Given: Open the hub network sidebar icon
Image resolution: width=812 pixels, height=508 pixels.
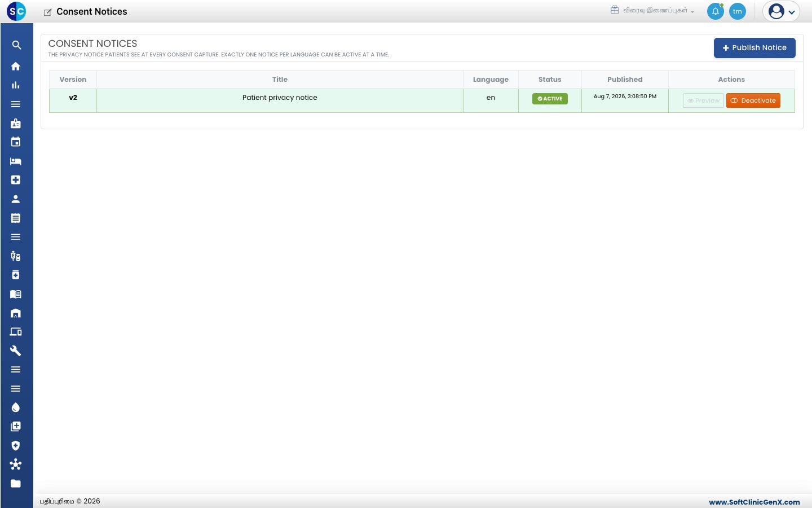Looking at the screenshot, I should [16, 465].
